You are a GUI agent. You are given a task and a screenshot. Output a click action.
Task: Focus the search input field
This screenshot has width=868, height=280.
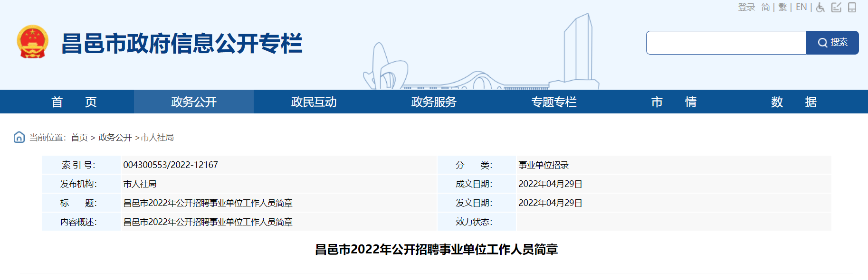[726, 43]
